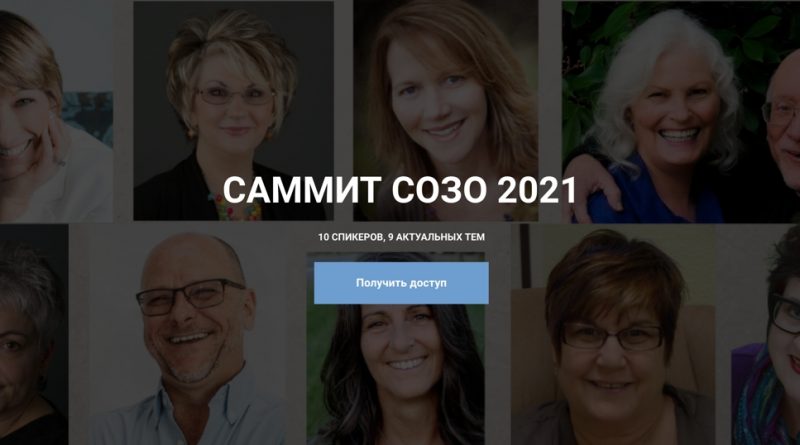Select the 'САММИТ' word in the heading

click(x=302, y=190)
